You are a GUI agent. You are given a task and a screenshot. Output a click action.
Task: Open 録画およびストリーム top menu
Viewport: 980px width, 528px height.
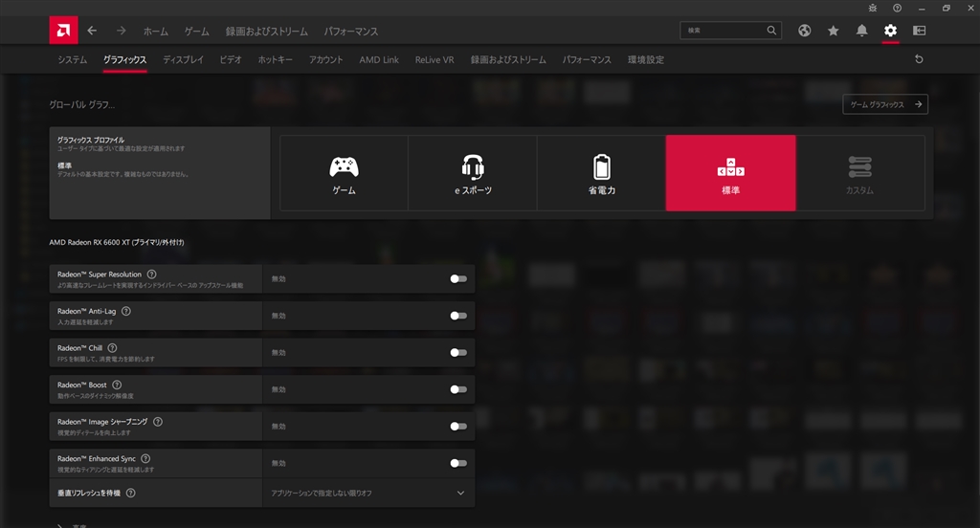tap(267, 32)
